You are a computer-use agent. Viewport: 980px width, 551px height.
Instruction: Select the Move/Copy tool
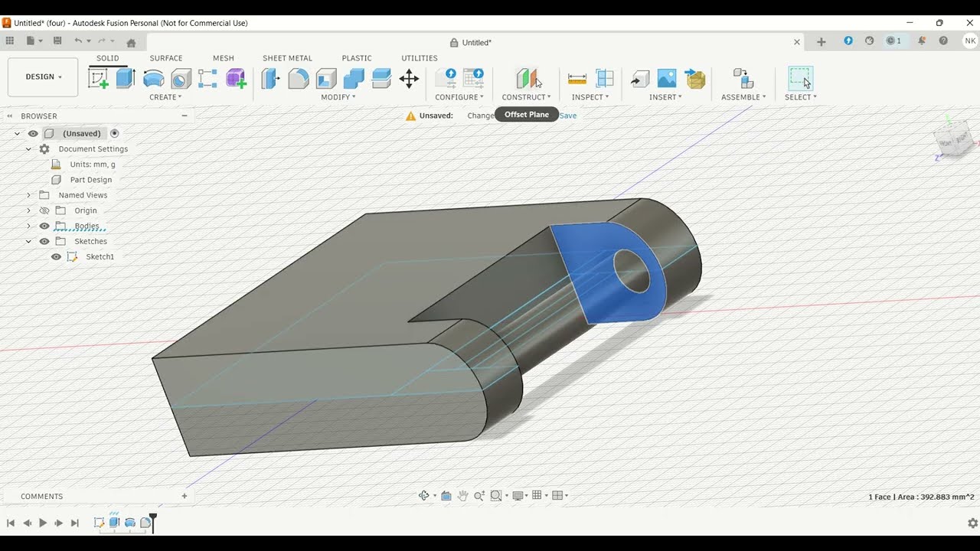(409, 78)
